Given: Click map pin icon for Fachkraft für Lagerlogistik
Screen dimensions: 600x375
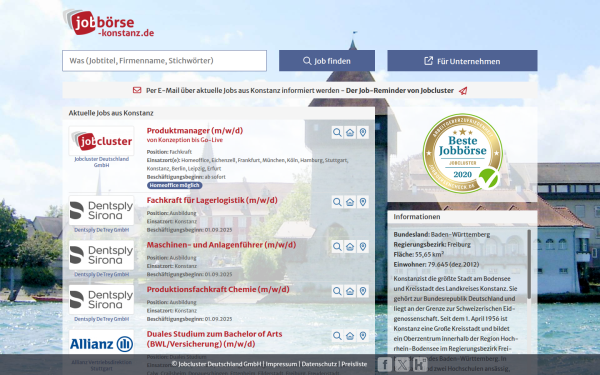Looking at the screenshot, I should [x=363, y=202].
